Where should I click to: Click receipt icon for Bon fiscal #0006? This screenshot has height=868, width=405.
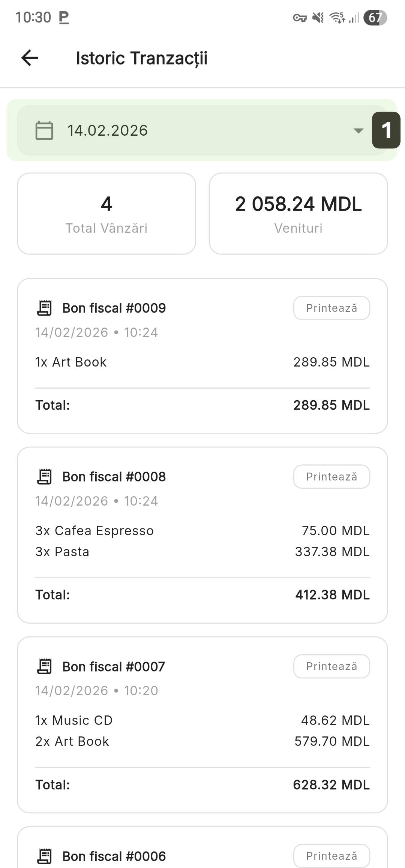tap(45, 856)
